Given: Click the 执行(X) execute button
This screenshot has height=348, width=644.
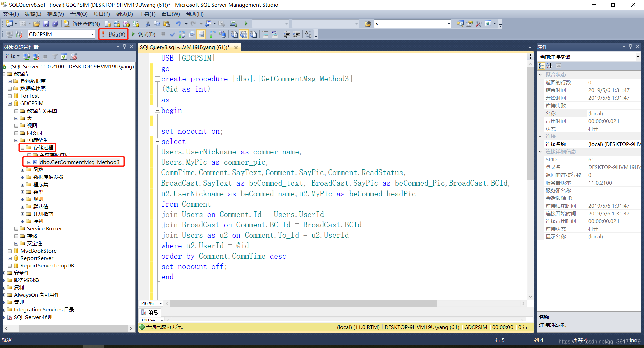Looking at the screenshot, I should (x=113, y=34).
